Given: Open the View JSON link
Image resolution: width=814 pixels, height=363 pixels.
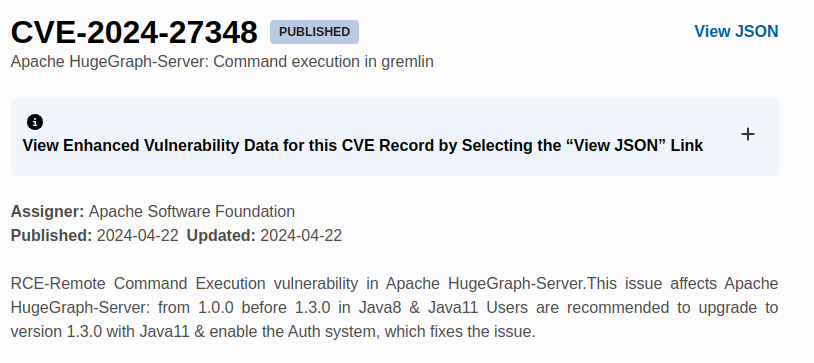Looking at the screenshot, I should (x=736, y=31).
